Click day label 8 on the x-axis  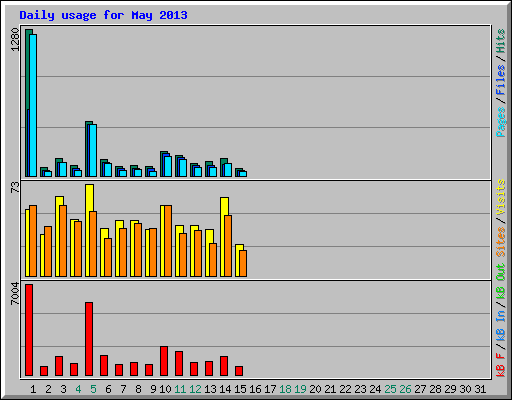[138, 389]
